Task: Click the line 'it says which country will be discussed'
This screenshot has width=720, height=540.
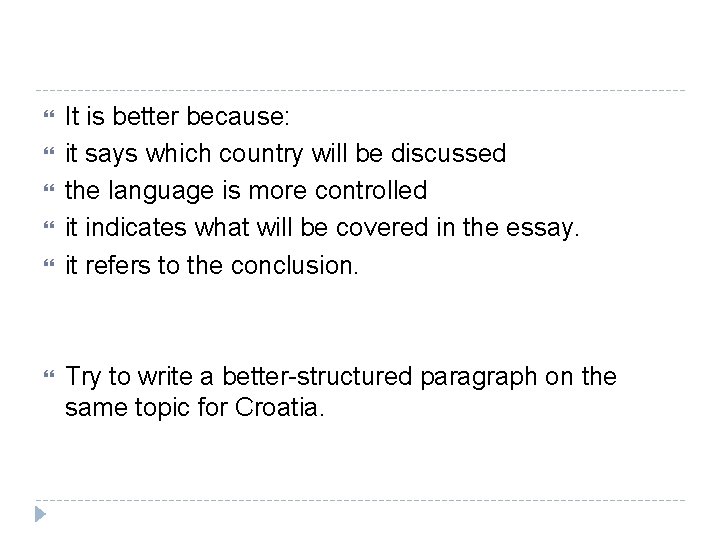Action: [285, 153]
